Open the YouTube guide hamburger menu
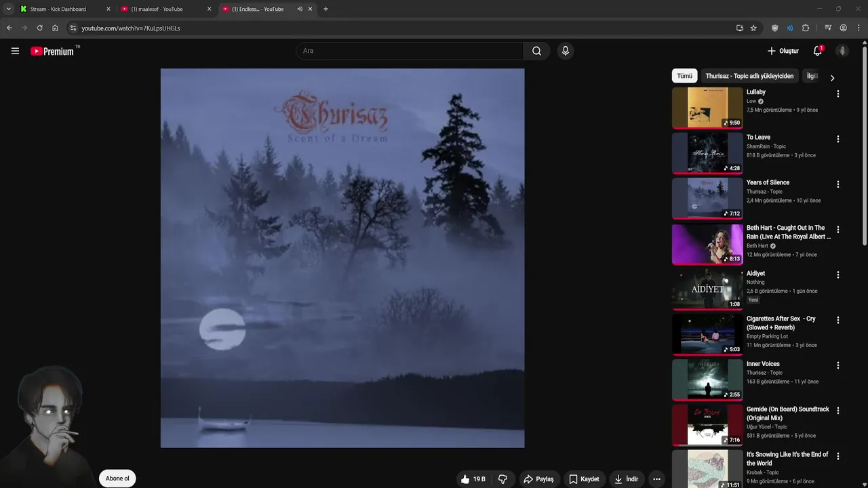The image size is (868, 488). pos(15,51)
